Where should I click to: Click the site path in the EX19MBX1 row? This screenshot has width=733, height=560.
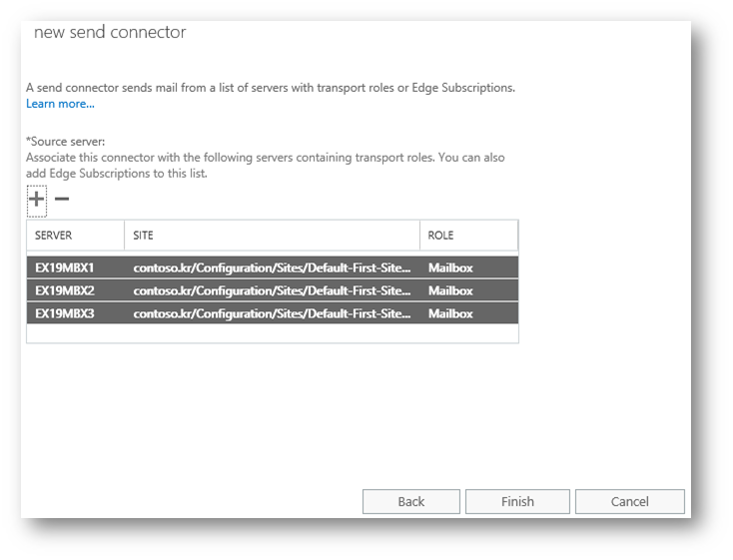click(x=272, y=268)
